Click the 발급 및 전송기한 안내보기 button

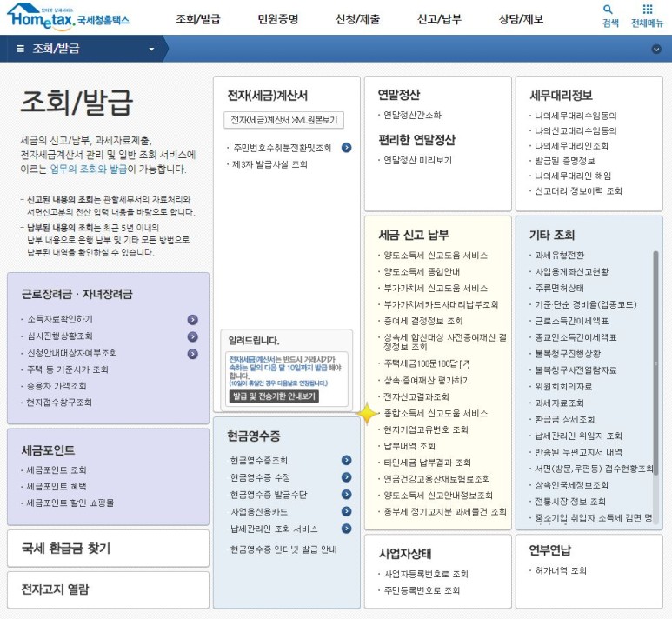[x=275, y=396]
